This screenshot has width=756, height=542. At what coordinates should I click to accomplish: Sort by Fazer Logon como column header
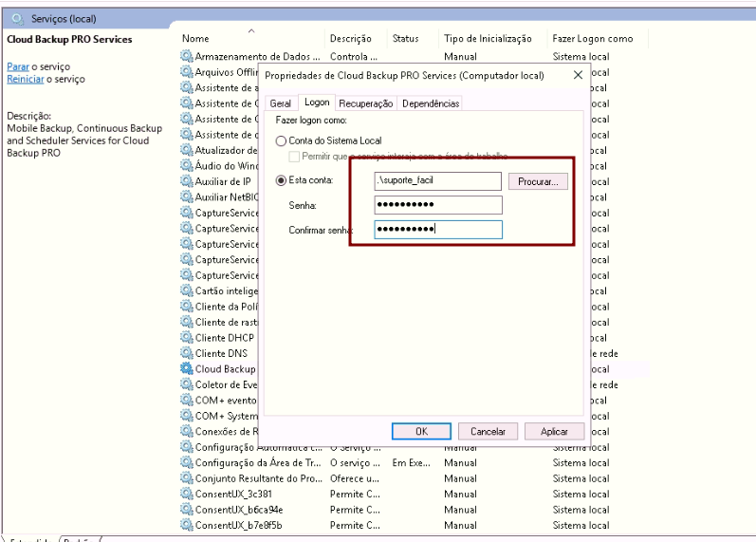click(593, 39)
